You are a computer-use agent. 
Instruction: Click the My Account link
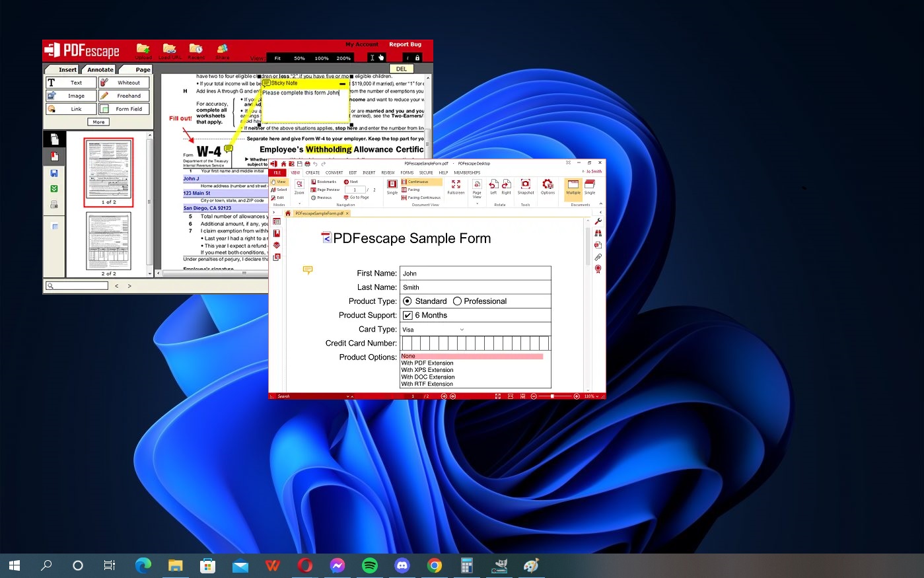pyautogui.click(x=362, y=44)
